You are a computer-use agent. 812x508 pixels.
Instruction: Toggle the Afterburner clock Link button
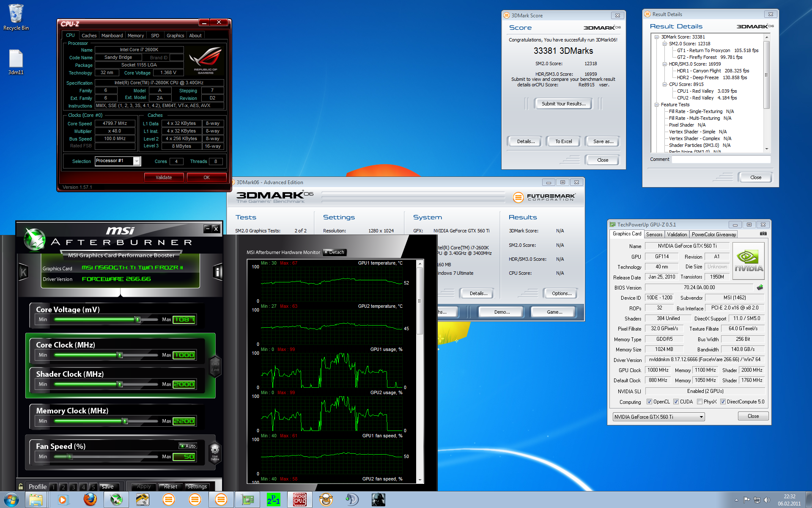215,367
